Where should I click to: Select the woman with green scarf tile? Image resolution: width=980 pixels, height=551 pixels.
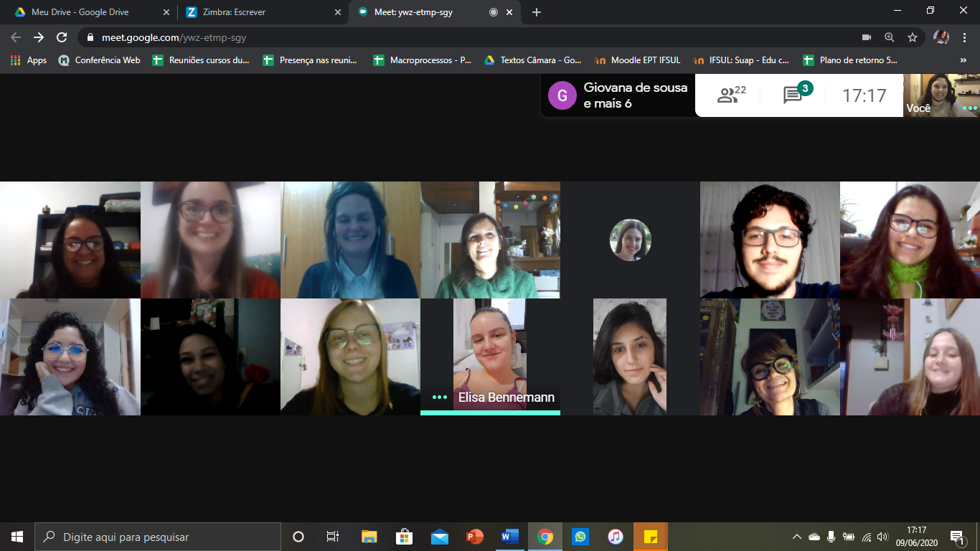pos(910,240)
